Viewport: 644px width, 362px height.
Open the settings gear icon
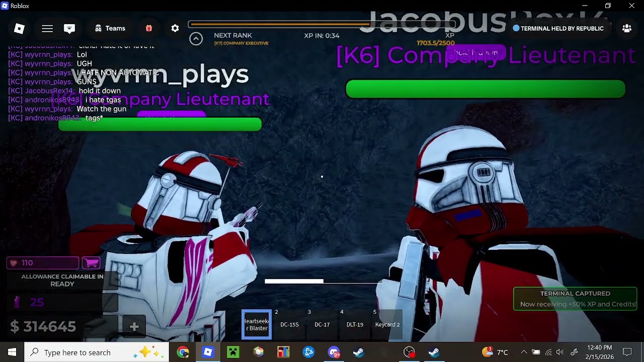tap(175, 29)
